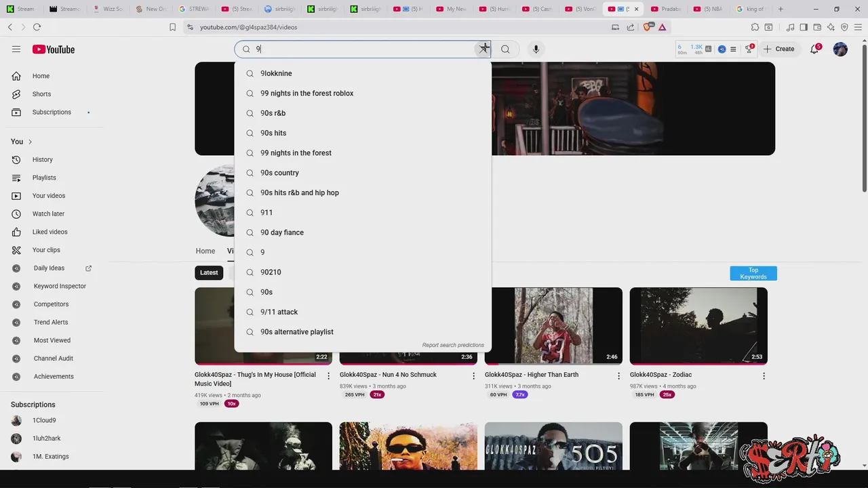Go to the YouTube logo home link
This screenshot has height=488, width=868.
pos(54,49)
